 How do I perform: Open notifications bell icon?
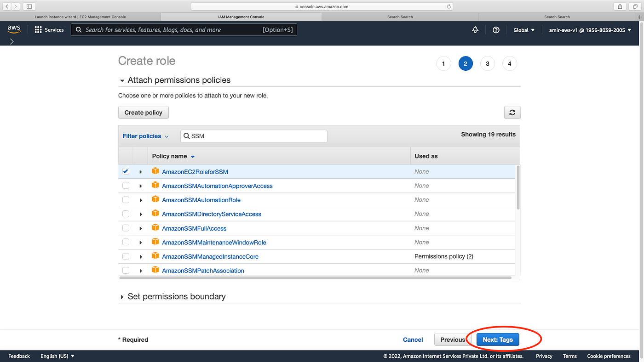(x=475, y=30)
